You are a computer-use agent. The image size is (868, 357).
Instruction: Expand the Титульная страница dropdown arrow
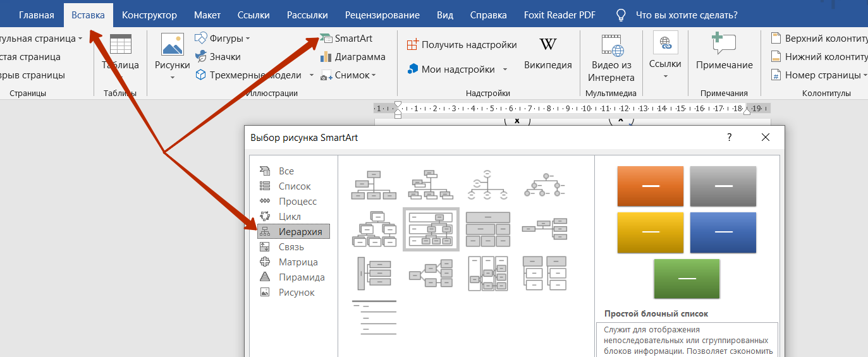80,39
